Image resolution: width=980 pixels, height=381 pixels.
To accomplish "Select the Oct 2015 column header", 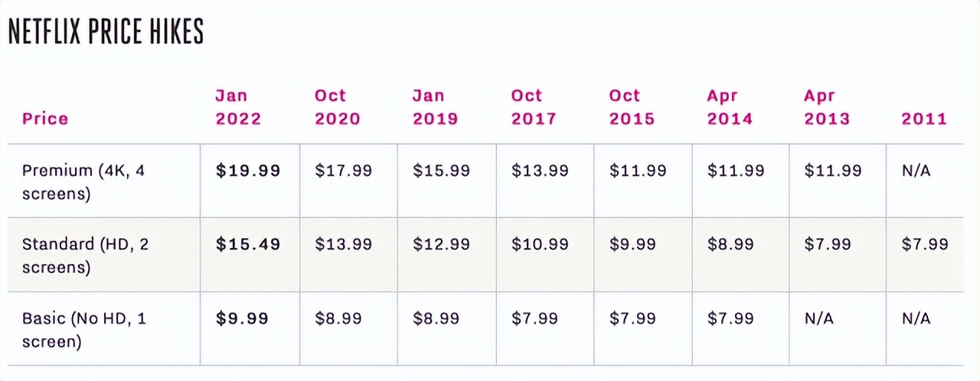I will pos(632,107).
